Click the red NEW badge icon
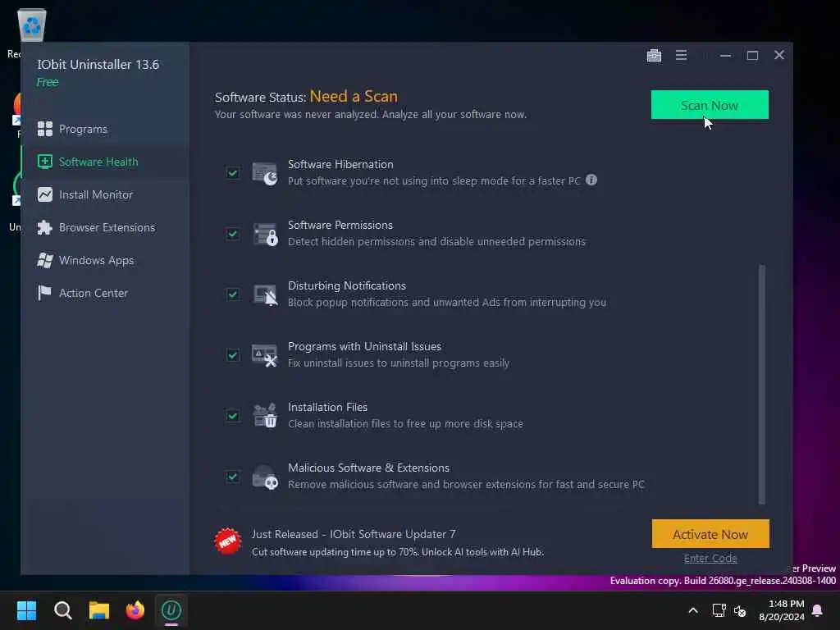 [228, 541]
